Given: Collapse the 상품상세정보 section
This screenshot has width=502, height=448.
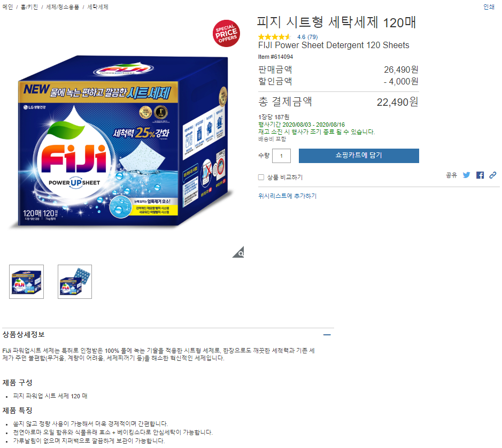Looking at the screenshot, I should (x=327, y=335).
